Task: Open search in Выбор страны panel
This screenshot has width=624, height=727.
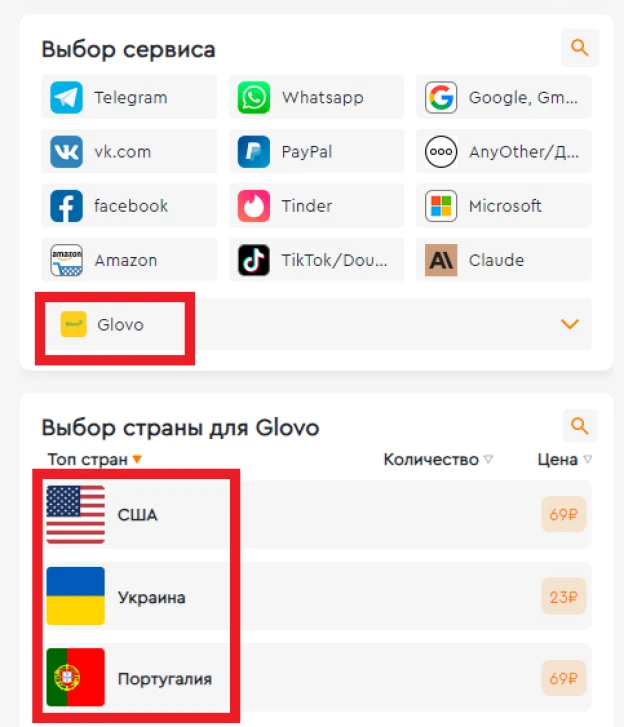Action: click(x=579, y=426)
